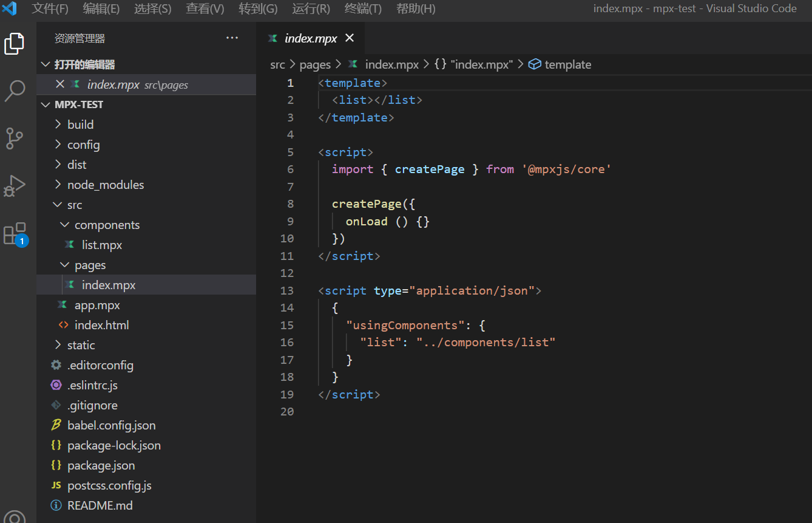Image resolution: width=812 pixels, height=523 pixels.
Task: Open the Extensions view with badge
Action: (15, 234)
